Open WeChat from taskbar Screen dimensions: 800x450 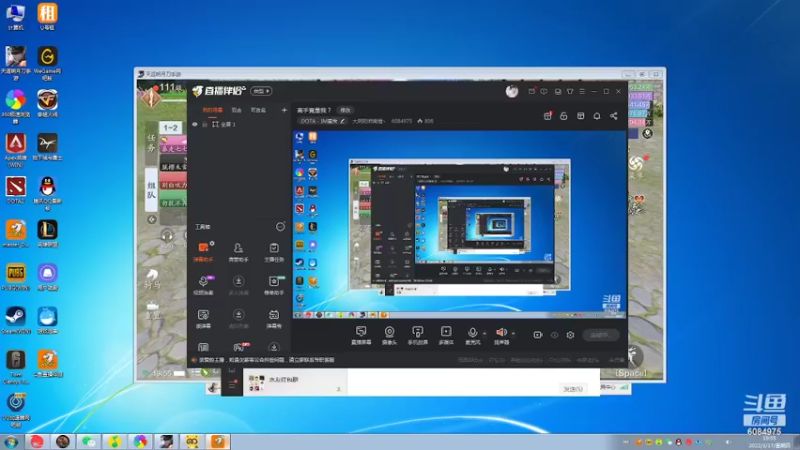(x=89, y=442)
